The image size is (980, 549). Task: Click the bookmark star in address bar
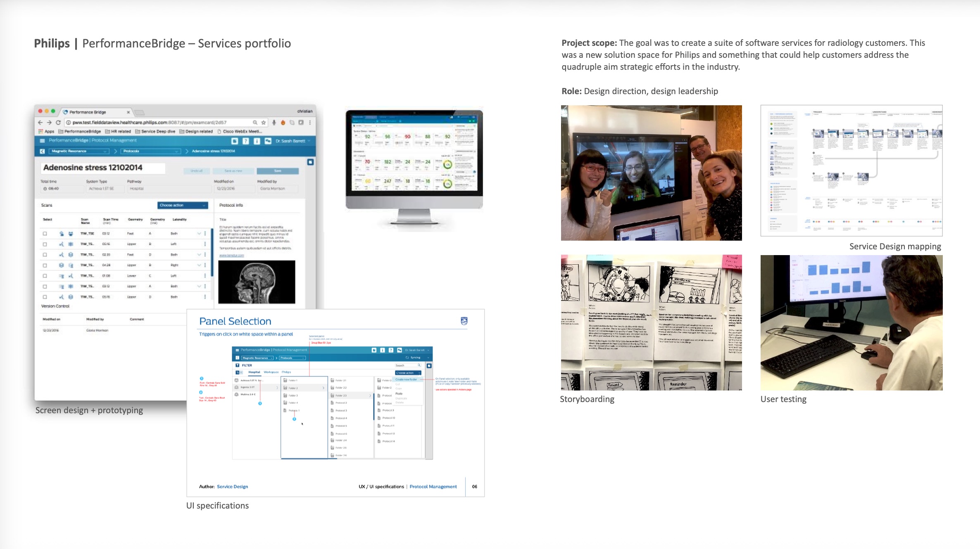(x=264, y=123)
